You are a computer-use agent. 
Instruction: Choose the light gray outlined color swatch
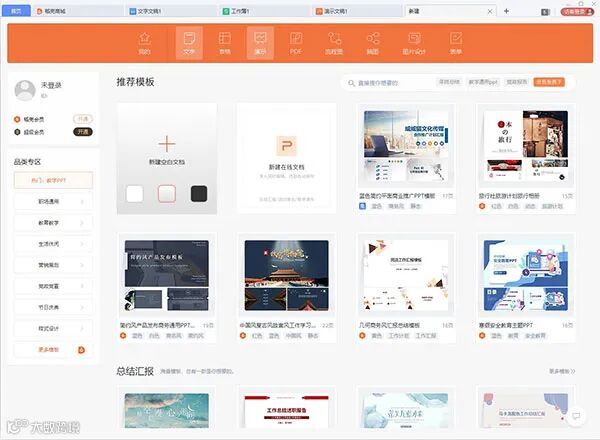(167, 194)
